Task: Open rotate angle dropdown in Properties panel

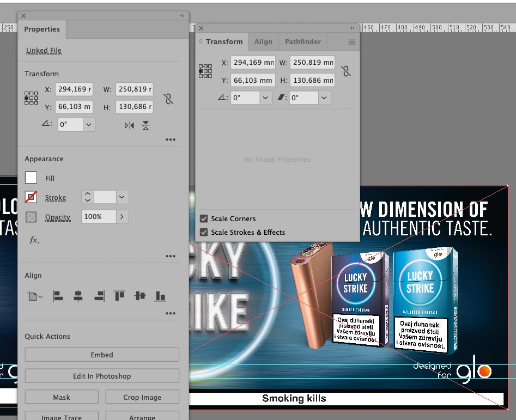Action: point(88,125)
